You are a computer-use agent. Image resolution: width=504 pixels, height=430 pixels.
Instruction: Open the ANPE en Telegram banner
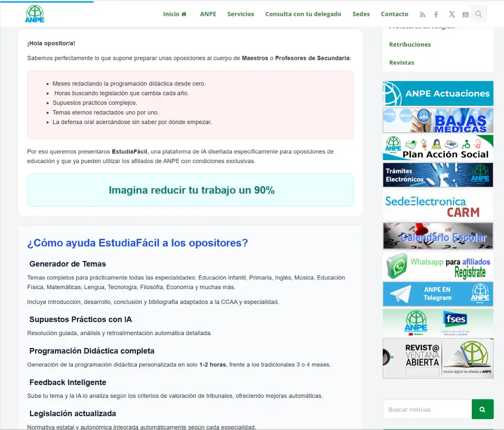[x=438, y=294]
